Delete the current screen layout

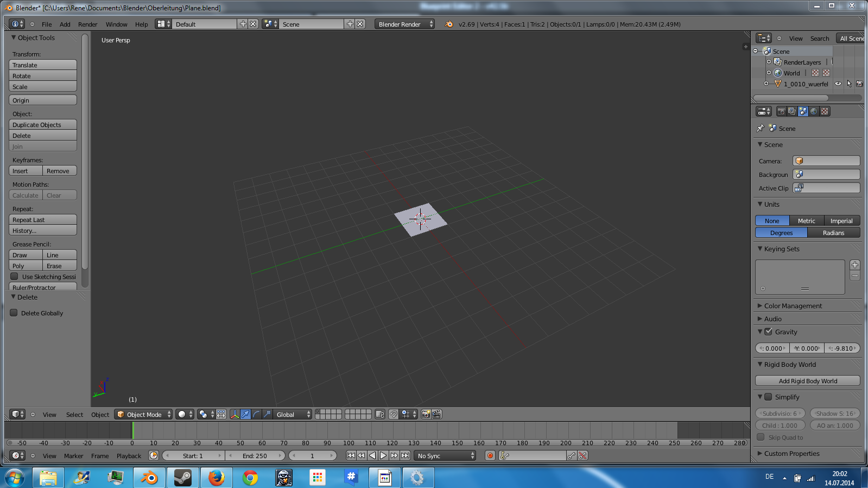[253, 24]
